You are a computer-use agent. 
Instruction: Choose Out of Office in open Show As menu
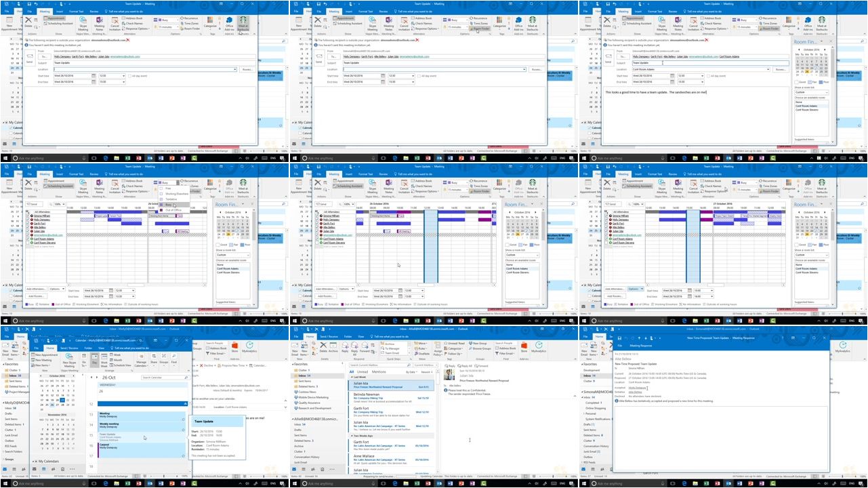pyautogui.click(x=173, y=210)
